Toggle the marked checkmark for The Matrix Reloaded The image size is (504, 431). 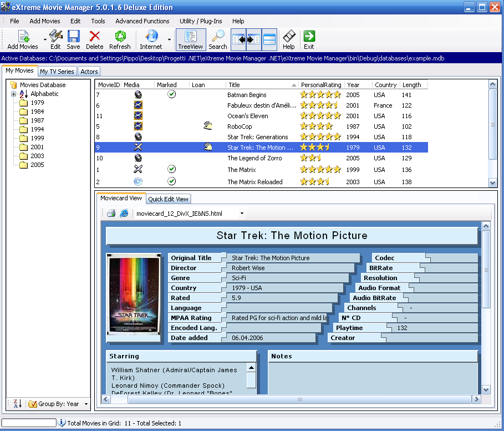click(172, 181)
